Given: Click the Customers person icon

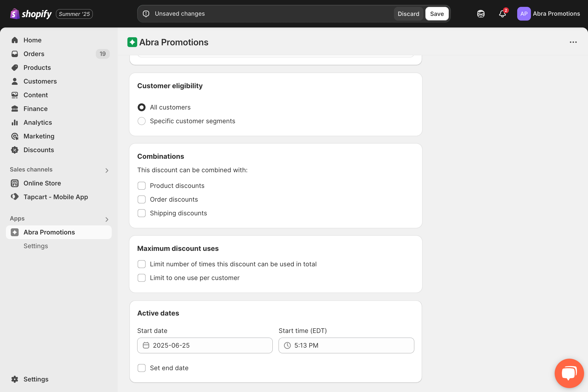Looking at the screenshot, I should pyautogui.click(x=15, y=81).
